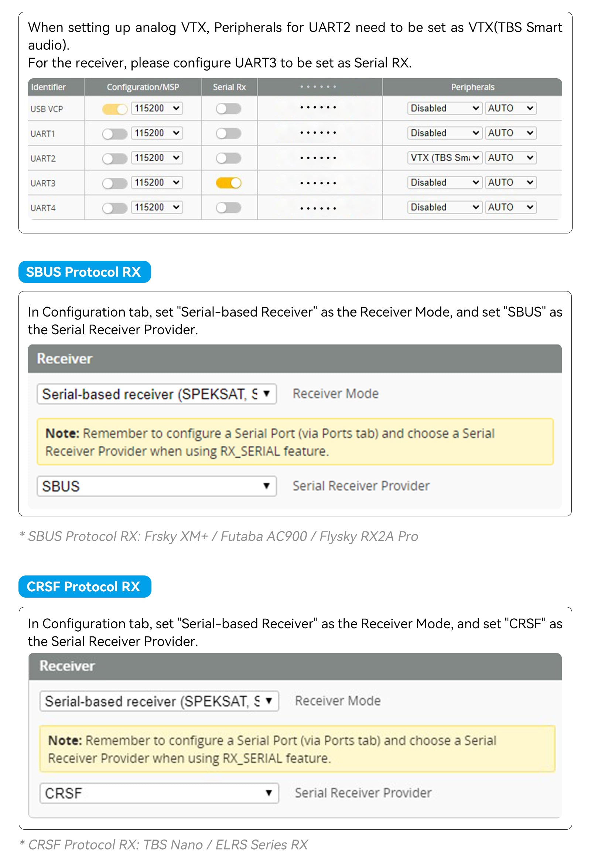This screenshot has height=868, width=591.
Task: Open the USB VCP AUTO peripherals baud dropdown
Action: pos(510,108)
